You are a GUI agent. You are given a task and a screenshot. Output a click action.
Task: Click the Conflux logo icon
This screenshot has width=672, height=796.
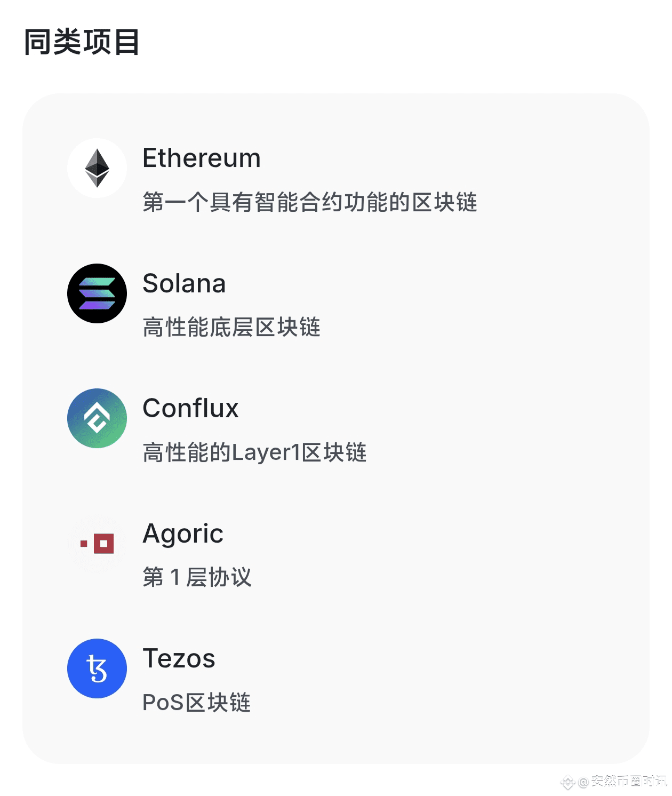pos(97,418)
